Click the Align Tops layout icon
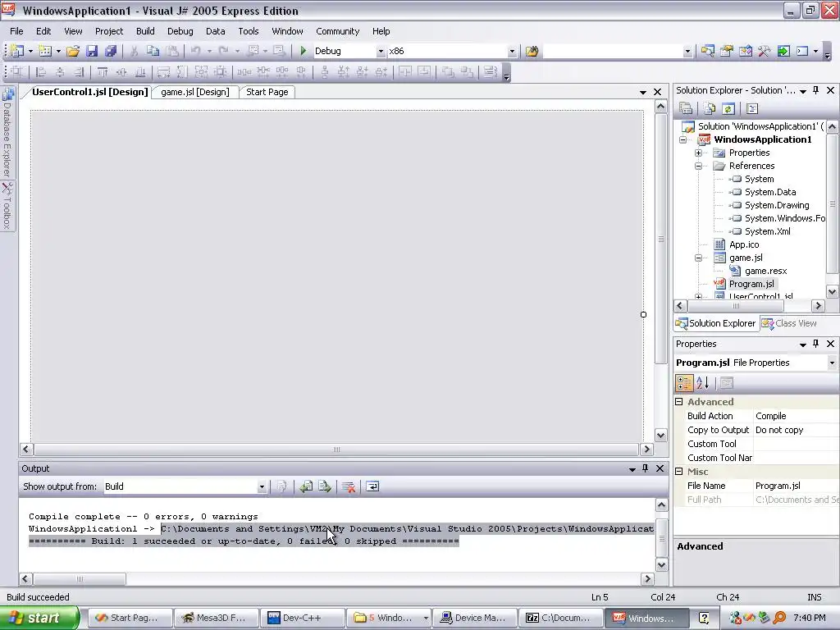The width and height of the screenshot is (840, 630). point(103,72)
